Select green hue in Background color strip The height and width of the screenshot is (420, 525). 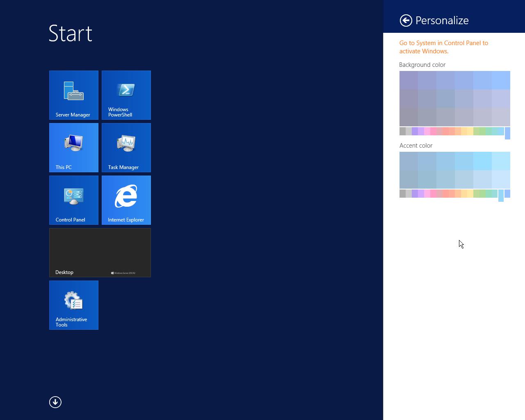pos(482,131)
